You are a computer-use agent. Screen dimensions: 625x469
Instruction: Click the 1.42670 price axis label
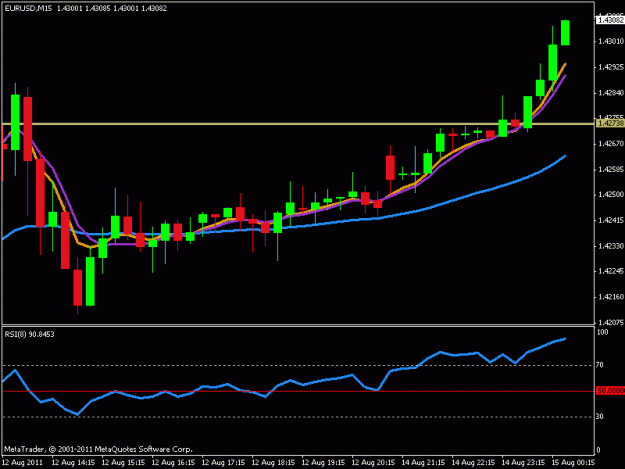pyautogui.click(x=611, y=143)
